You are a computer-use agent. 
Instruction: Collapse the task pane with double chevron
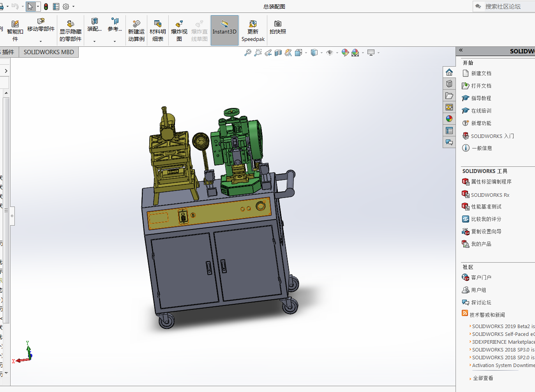(x=461, y=50)
